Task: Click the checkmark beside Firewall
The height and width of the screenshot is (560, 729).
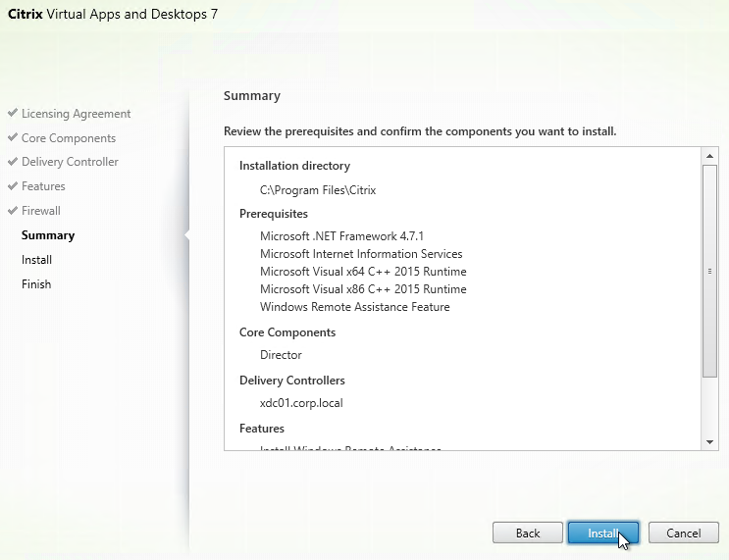Action: pyautogui.click(x=13, y=210)
